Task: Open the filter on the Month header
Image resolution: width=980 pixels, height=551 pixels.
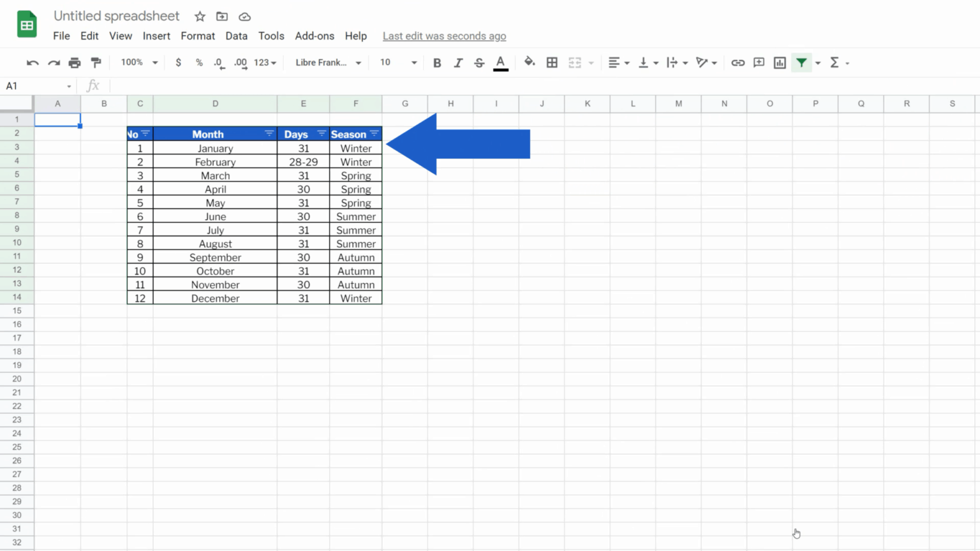Action: [x=269, y=134]
